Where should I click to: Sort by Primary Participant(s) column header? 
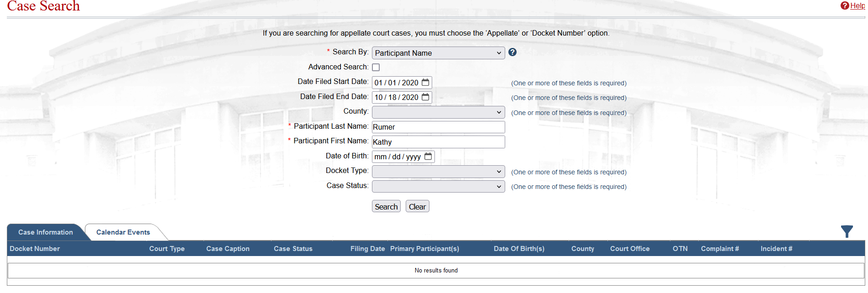(x=424, y=249)
